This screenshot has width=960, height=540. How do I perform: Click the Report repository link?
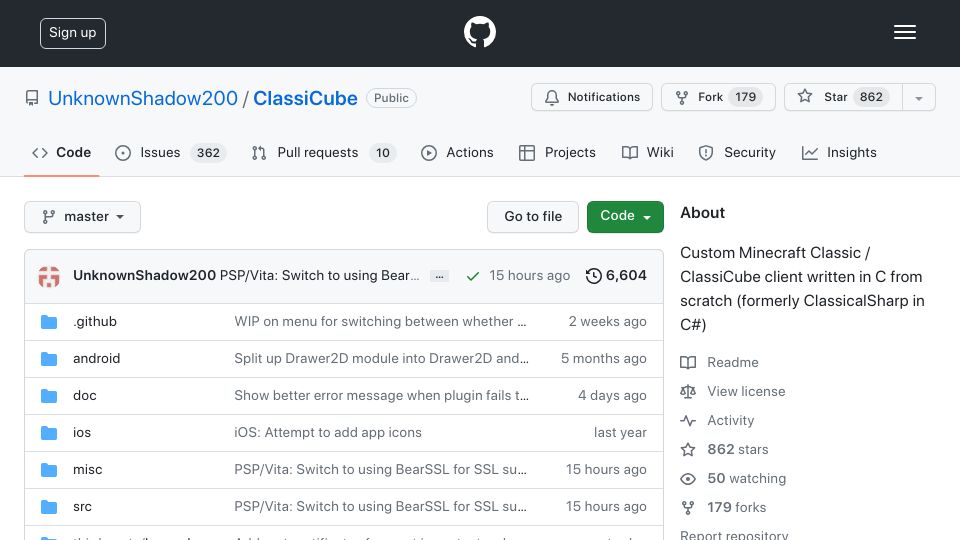click(734, 534)
